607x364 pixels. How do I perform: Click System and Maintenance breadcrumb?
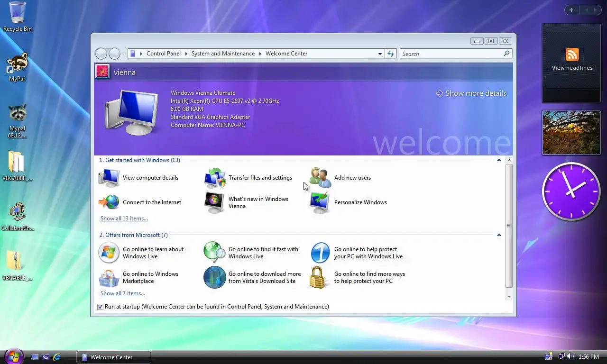223,54
